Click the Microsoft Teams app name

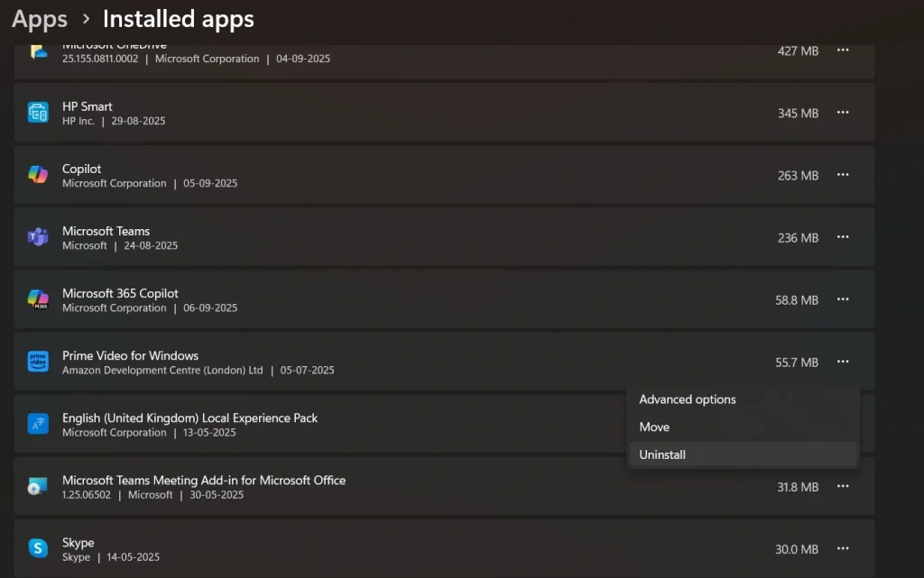point(106,232)
